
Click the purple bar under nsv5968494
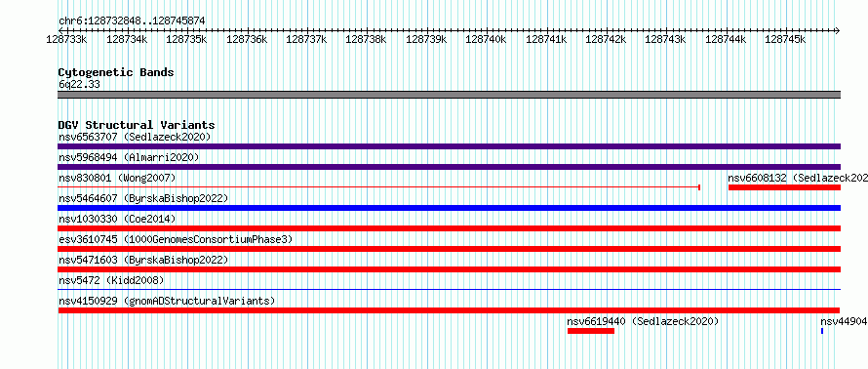click(x=449, y=167)
